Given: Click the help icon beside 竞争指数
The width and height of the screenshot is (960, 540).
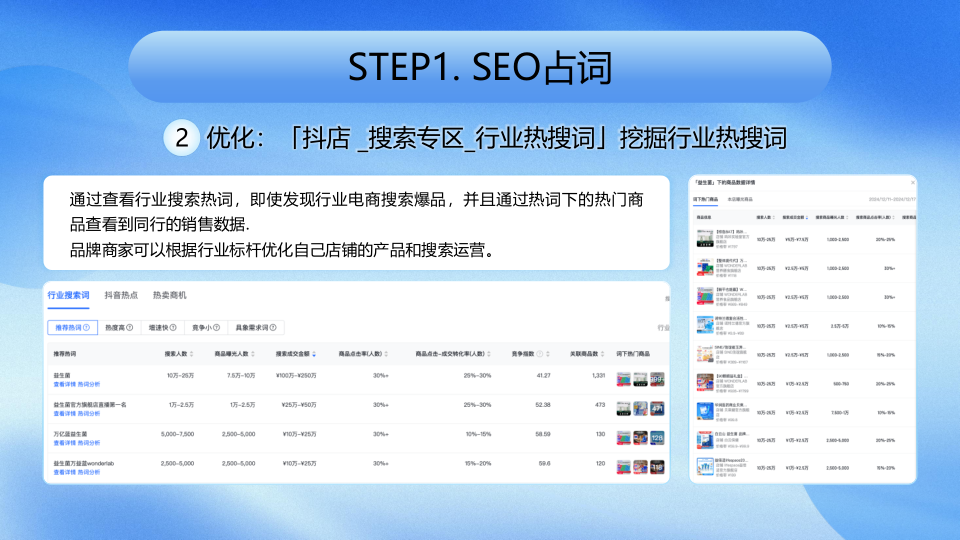Looking at the screenshot, I should coord(540,354).
